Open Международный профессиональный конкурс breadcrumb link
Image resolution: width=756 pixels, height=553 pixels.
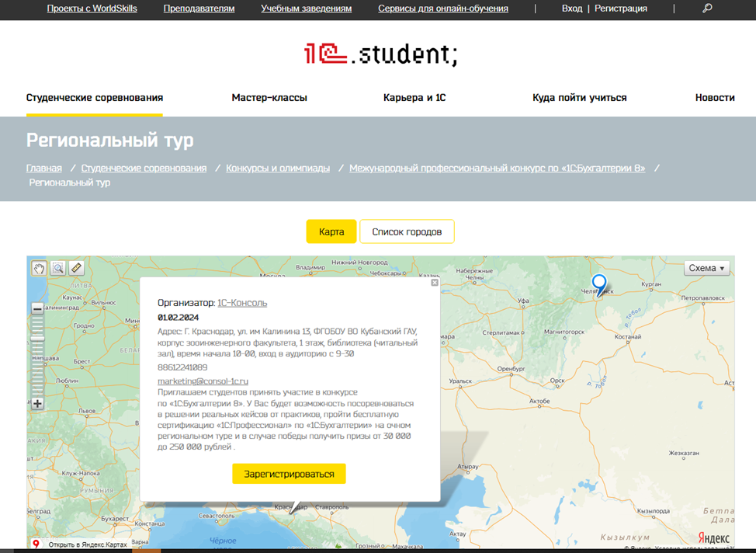(x=497, y=168)
